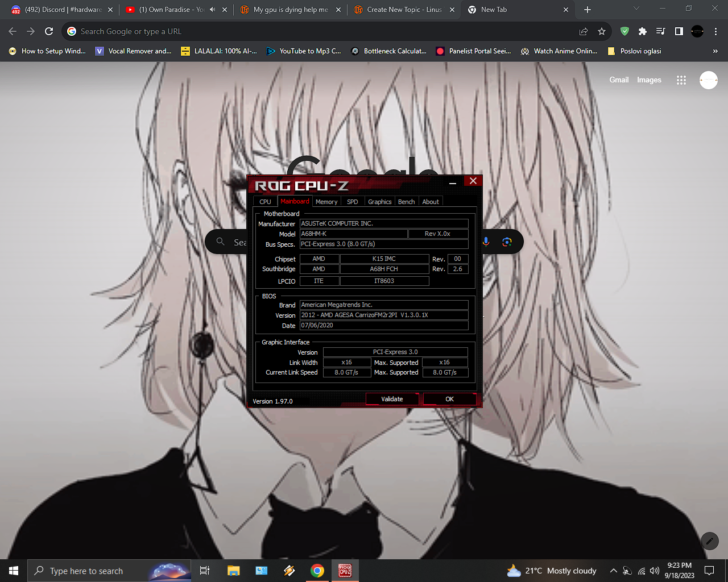The height and width of the screenshot is (582, 728).
Task: Open the Memory tab in CPU-Z
Action: (x=326, y=202)
